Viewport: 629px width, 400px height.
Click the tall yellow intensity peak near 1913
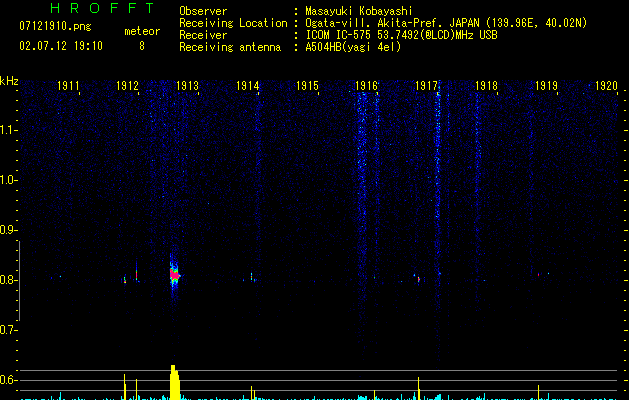tap(174, 382)
